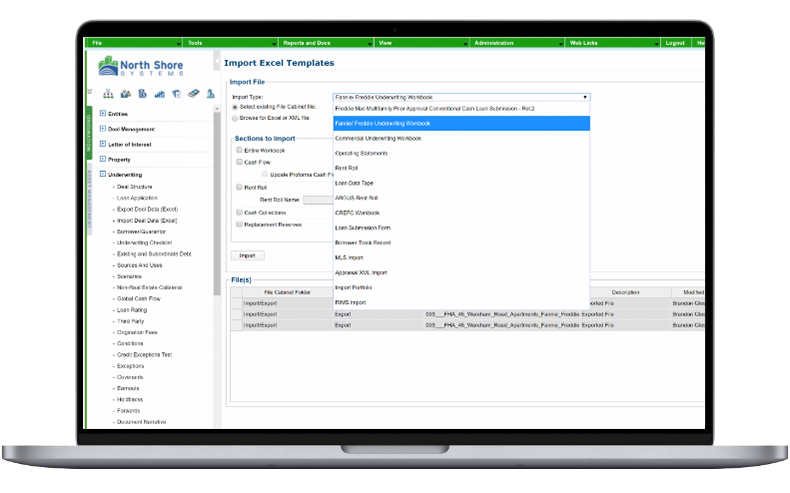Choose Commercial Underwriting Workbook option
The image size is (790, 493).
coord(462,138)
